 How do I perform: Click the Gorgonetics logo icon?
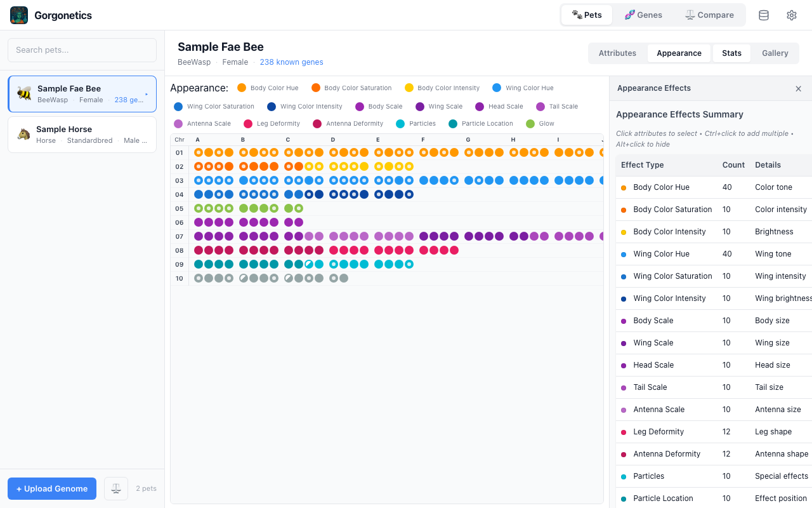pyautogui.click(x=18, y=15)
